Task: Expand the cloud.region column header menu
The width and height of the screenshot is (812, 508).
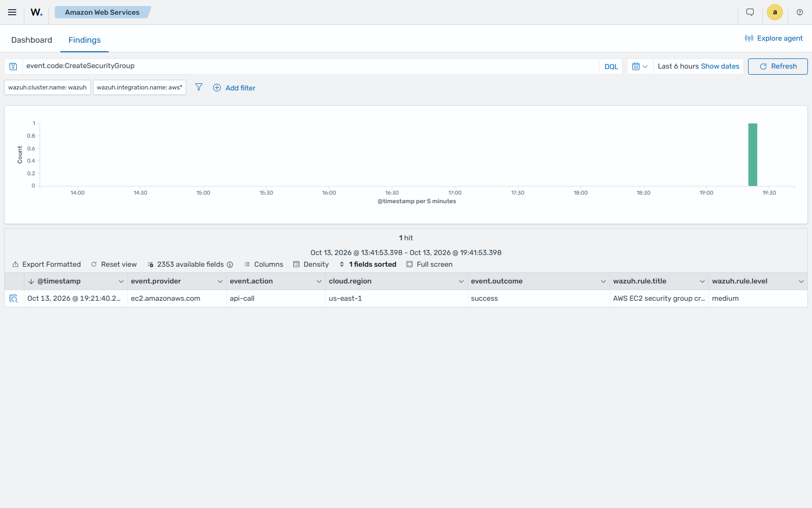Action: pos(461,281)
